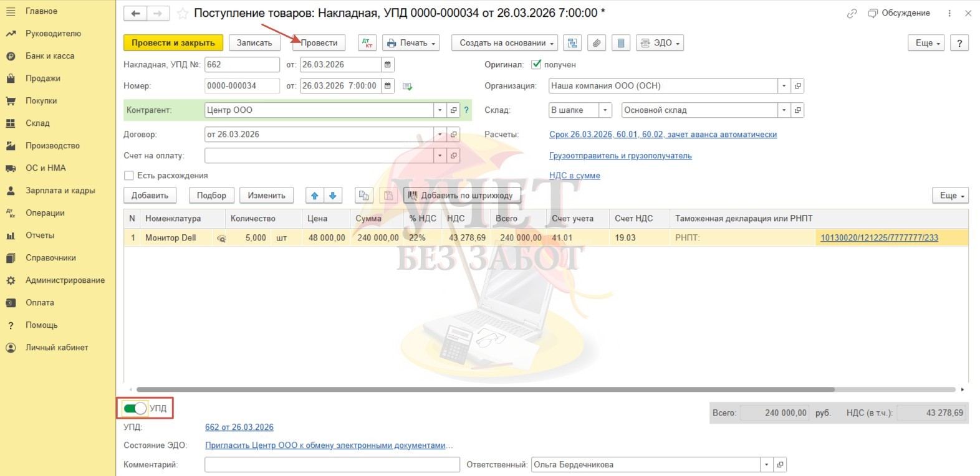Open the НДС в сумме link

point(574,176)
